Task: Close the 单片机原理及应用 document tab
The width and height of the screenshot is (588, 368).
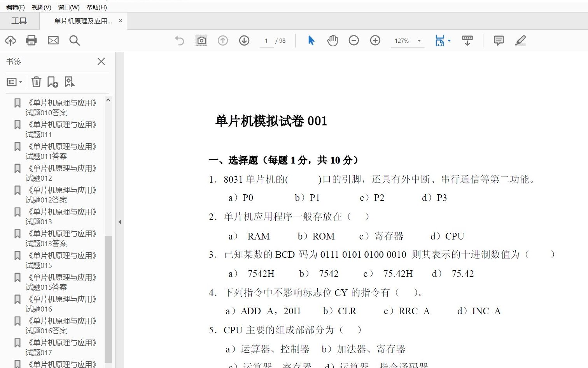Action: point(121,21)
